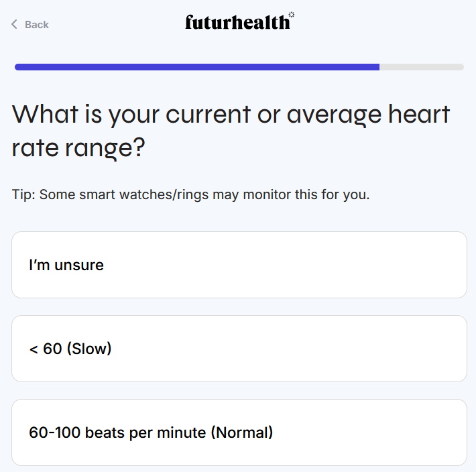Click the "rate range?" heading line
Image resolution: width=476 pixels, height=472 pixels.
[x=78, y=149]
